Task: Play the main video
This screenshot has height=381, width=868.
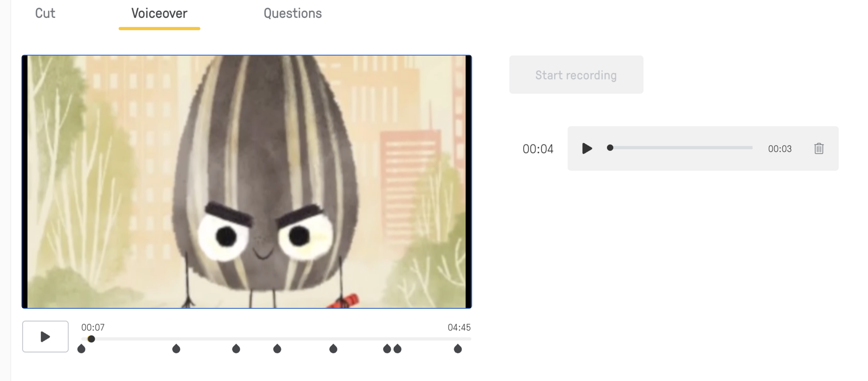Action: (x=45, y=337)
